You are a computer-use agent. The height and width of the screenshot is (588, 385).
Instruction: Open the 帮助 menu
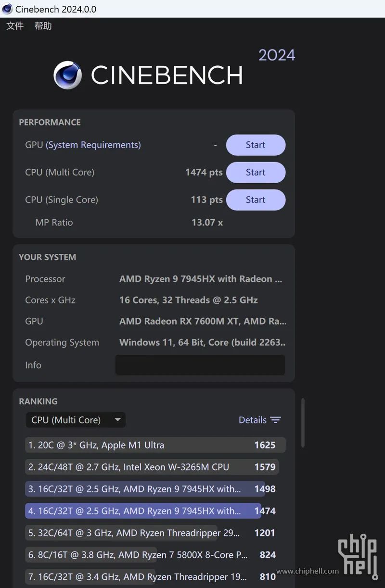point(43,26)
